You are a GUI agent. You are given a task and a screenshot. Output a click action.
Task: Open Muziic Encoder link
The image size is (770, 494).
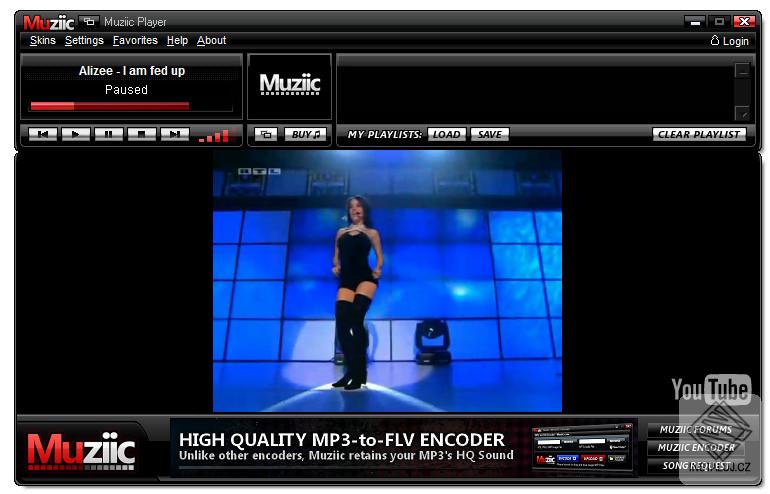695,447
